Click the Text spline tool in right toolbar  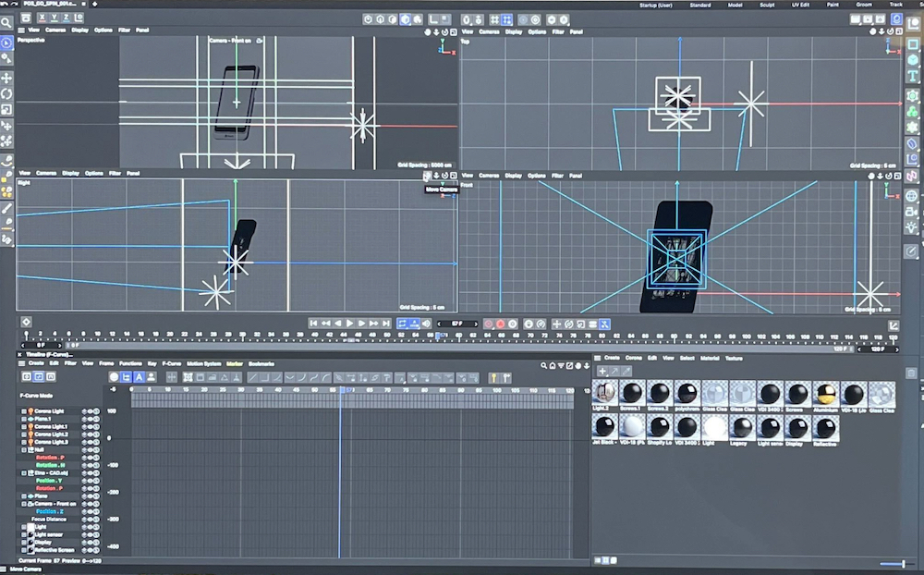[913, 76]
